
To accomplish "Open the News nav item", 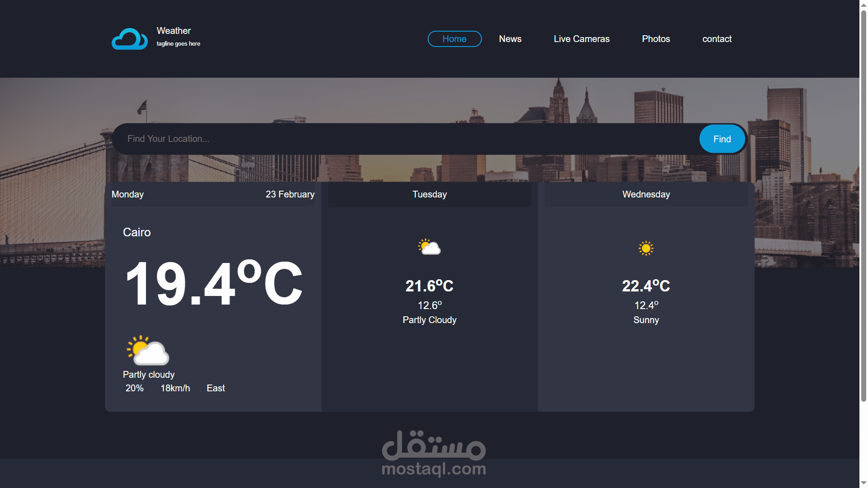I will (510, 39).
